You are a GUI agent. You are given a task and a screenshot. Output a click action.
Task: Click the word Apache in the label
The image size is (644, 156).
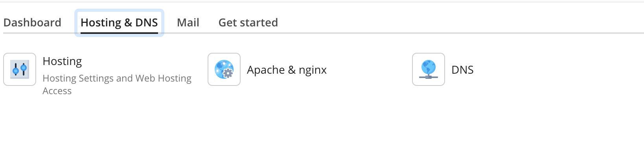[266, 70]
